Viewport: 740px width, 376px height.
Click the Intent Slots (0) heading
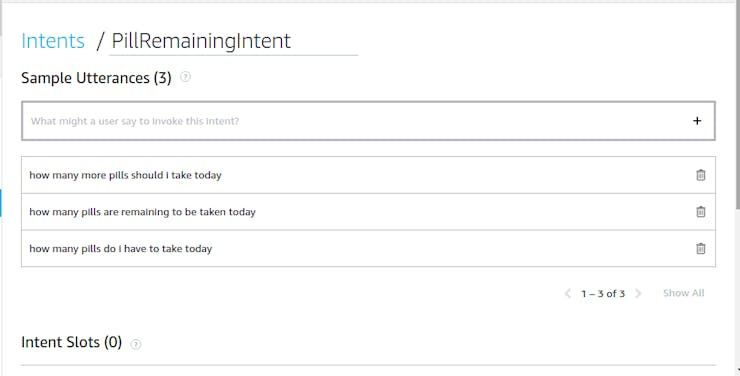click(72, 342)
